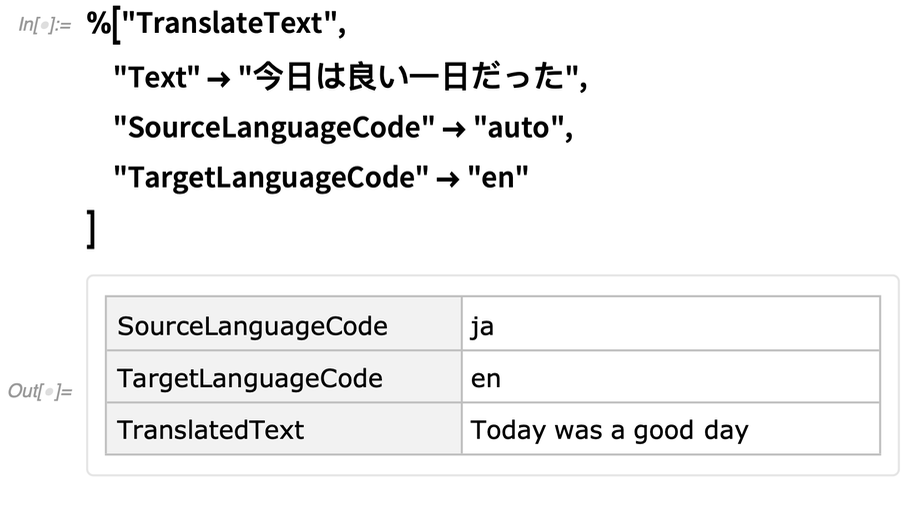Click the "Today was a good day" result
The height and width of the screenshot is (510, 902).
pos(609,430)
